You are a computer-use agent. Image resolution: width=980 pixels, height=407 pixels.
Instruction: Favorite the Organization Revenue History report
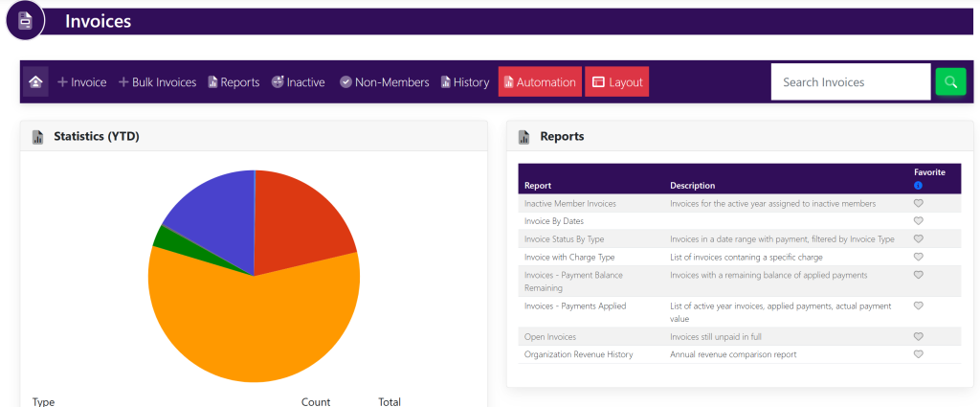[x=918, y=354]
